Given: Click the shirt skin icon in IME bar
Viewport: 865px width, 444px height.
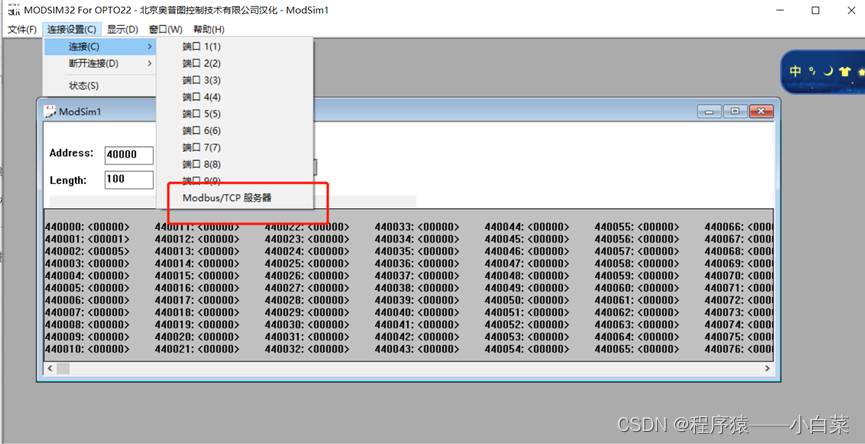Looking at the screenshot, I should click(x=845, y=71).
